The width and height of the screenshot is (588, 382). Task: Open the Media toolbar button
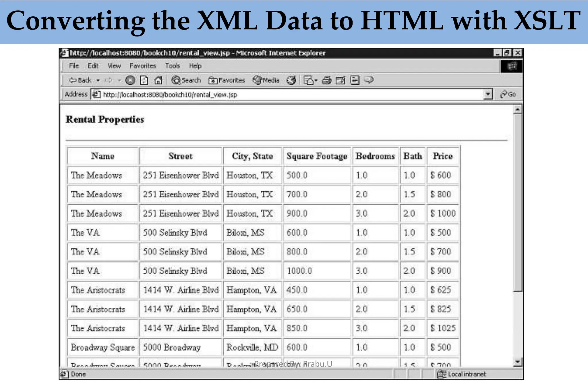[266, 80]
